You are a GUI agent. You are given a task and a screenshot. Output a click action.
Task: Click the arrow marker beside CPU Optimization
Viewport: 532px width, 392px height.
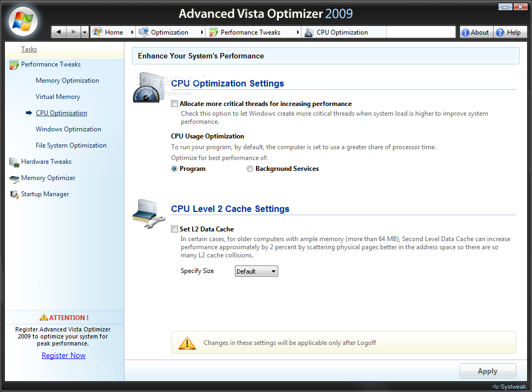click(29, 113)
